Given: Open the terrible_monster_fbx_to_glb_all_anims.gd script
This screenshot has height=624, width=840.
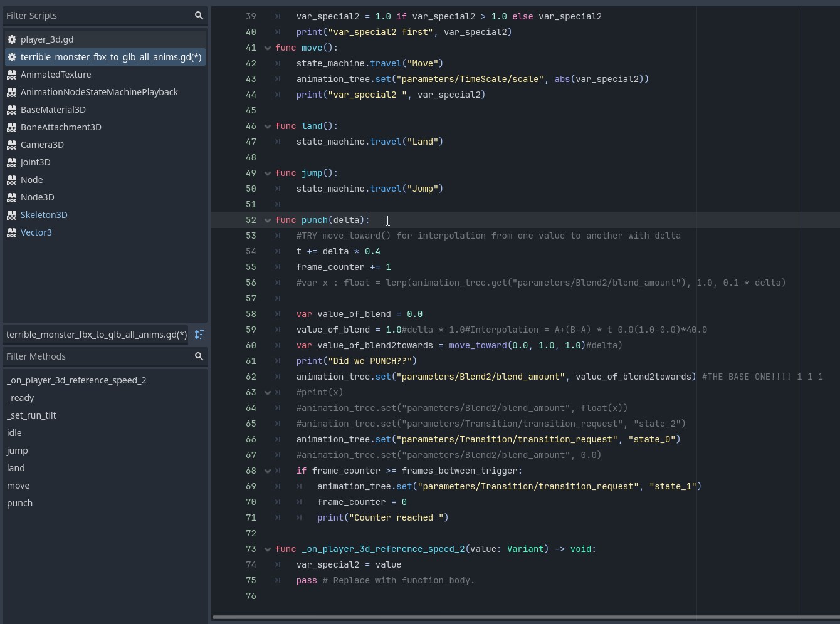Looking at the screenshot, I should point(110,57).
